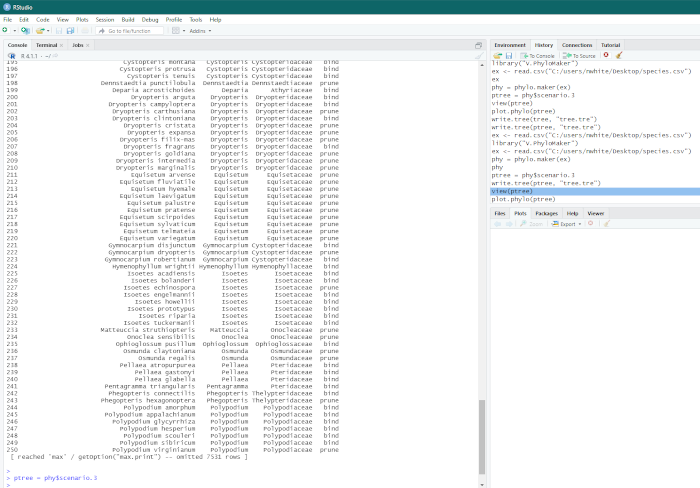The image size is (700, 488).
Task: Click the clear console broom icon
Action: coord(479,56)
